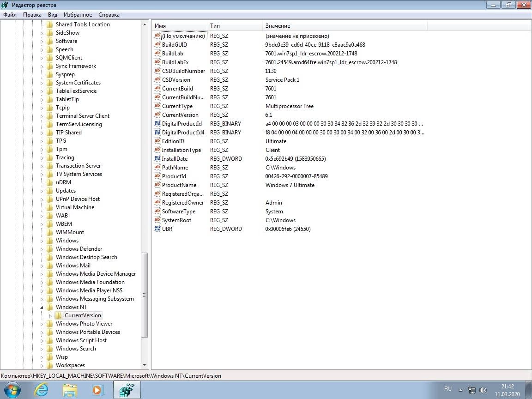Click the BuildGUID string value icon
The image size is (532, 399).
click(x=157, y=44)
